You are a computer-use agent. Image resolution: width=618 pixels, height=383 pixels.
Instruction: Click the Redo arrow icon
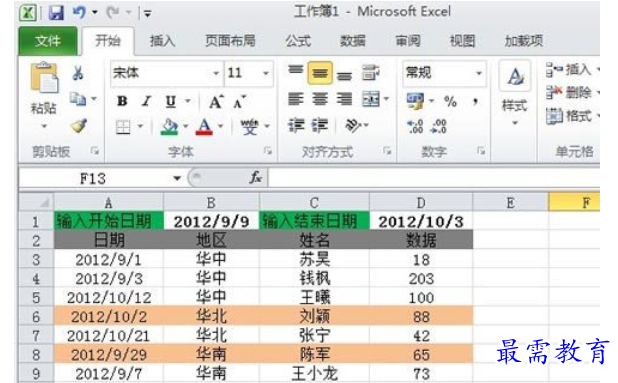pyautogui.click(x=113, y=13)
